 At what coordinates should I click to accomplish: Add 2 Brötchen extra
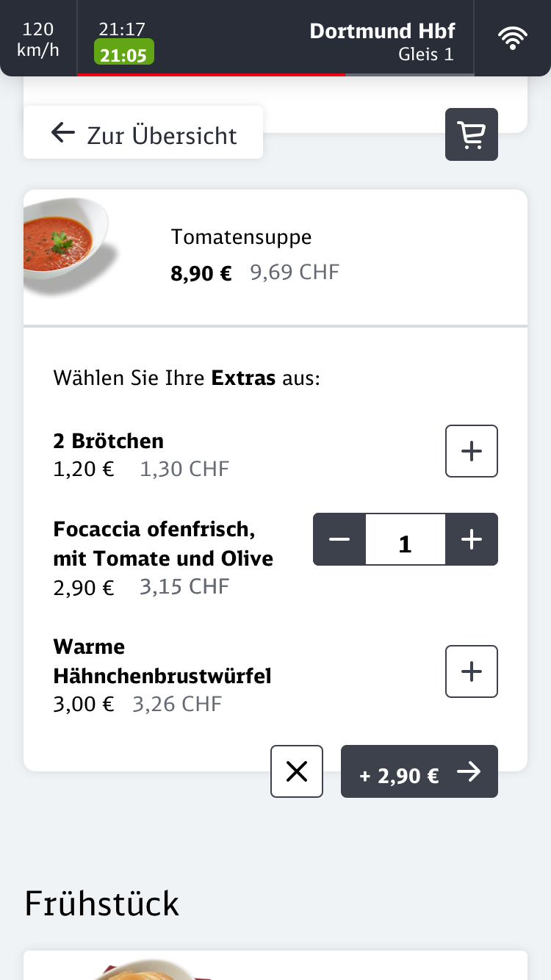(471, 451)
